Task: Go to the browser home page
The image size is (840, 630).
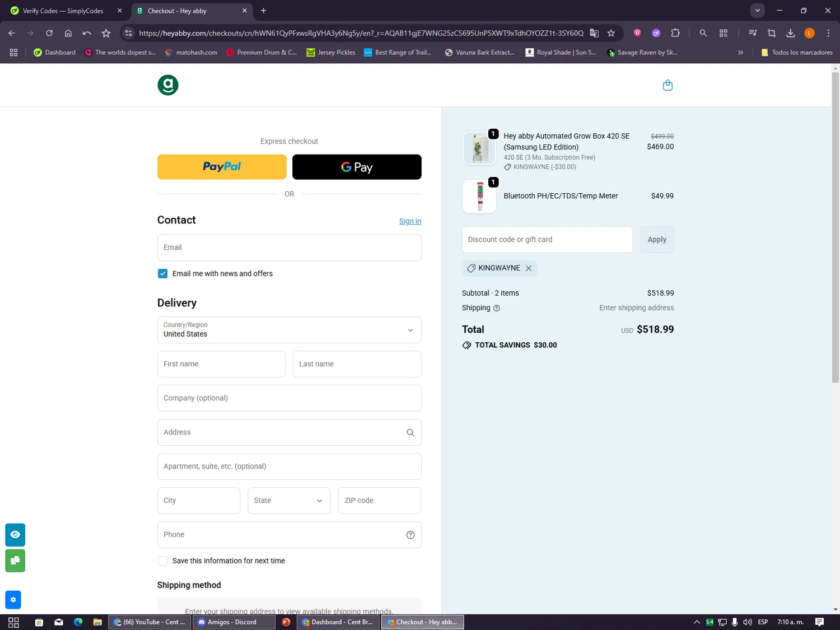Action: [x=68, y=33]
